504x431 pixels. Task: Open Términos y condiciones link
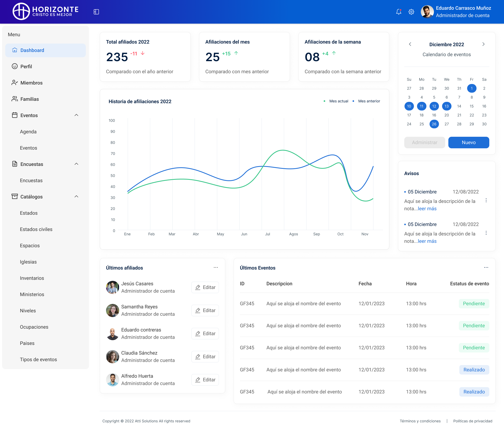click(420, 421)
